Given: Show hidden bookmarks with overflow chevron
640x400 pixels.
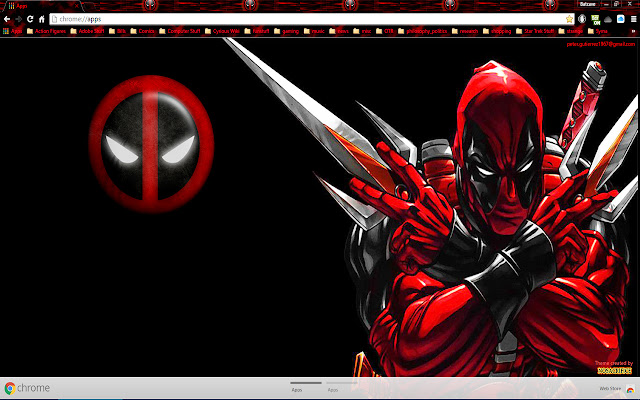Looking at the screenshot, I should coord(634,31).
